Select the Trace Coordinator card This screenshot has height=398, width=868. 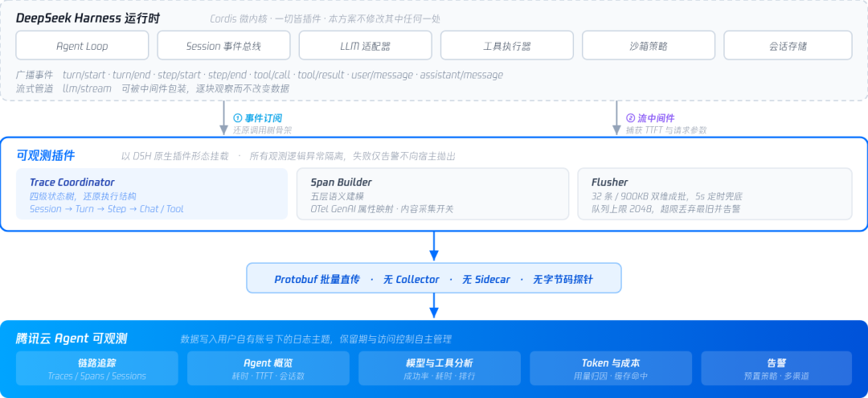[152, 194]
